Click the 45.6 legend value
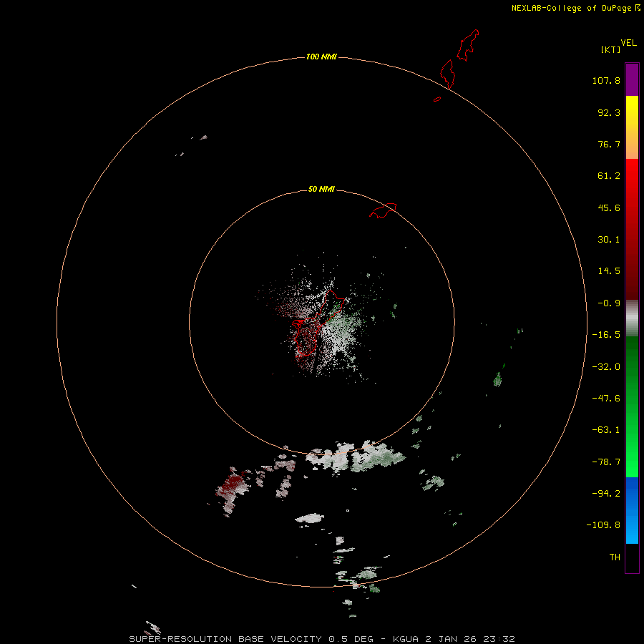 pyautogui.click(x=609, y=208)
